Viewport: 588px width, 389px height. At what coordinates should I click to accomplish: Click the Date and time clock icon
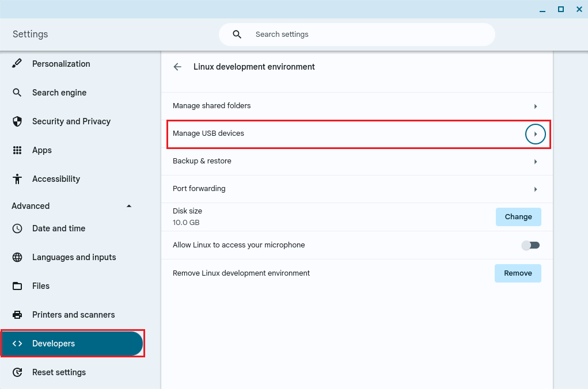[17, 228]
